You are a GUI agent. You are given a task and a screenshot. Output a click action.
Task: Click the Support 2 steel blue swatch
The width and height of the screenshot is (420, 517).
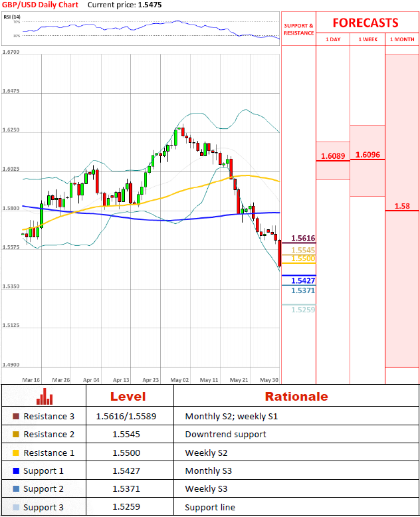(x=16, y=488)
